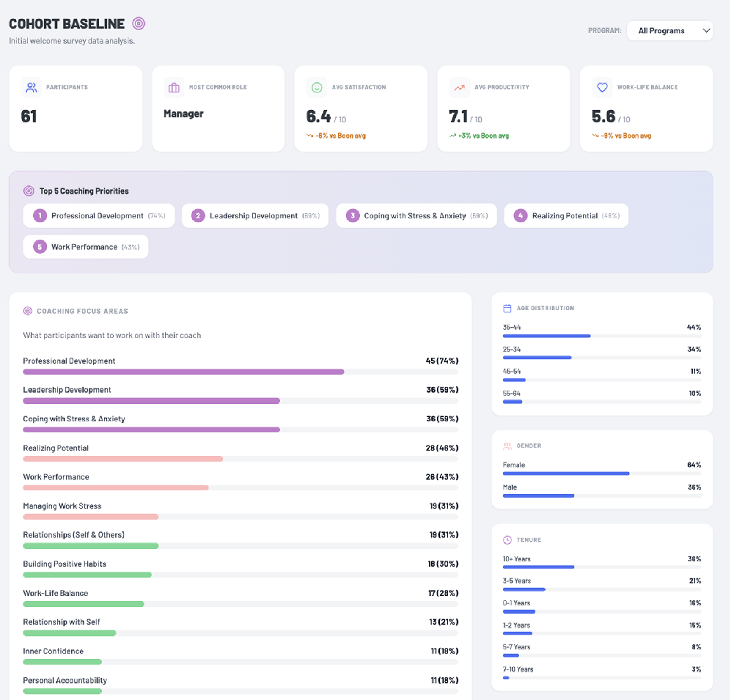Click the Avg Productivity trend arrow icon
Screen dimensions: 731x700
459,87
